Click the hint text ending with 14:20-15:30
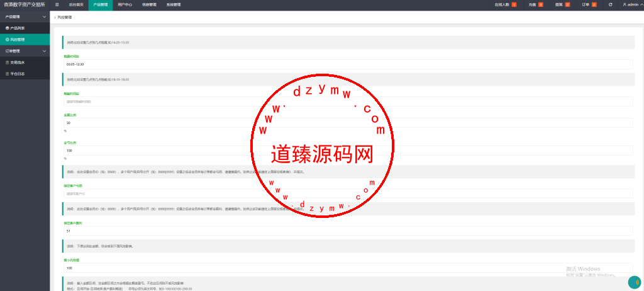Viewport: 644px width, 291px height. pos(98,42)
